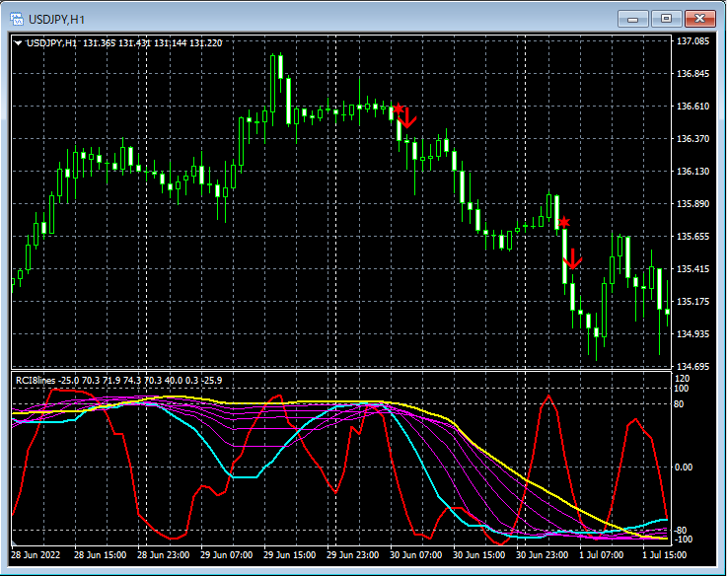Maximize the USDJPY,H1 chart window
The width and height of the screenshot is (728, 576).
click(667, 18)
